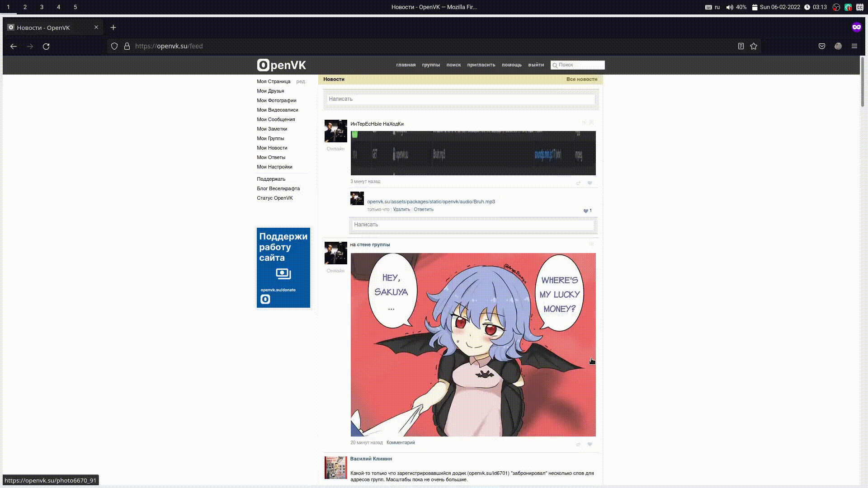Click Все новости link

(x=581, y=79)
